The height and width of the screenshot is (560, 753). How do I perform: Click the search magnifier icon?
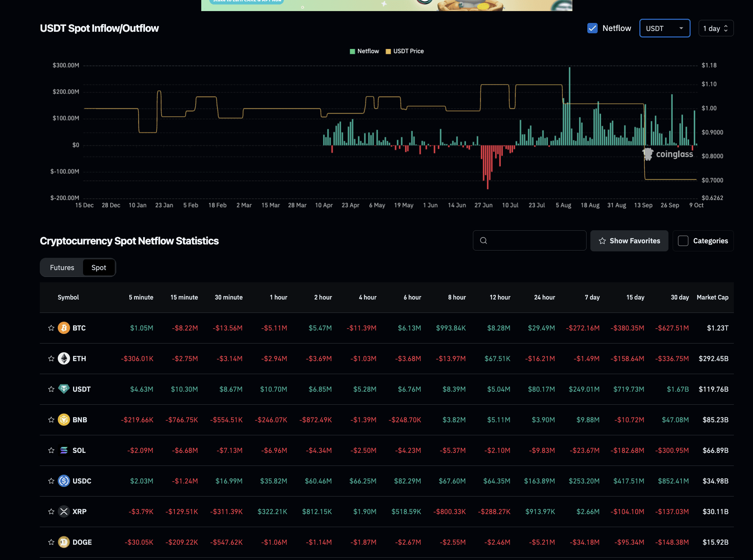(x=484, y=241)
